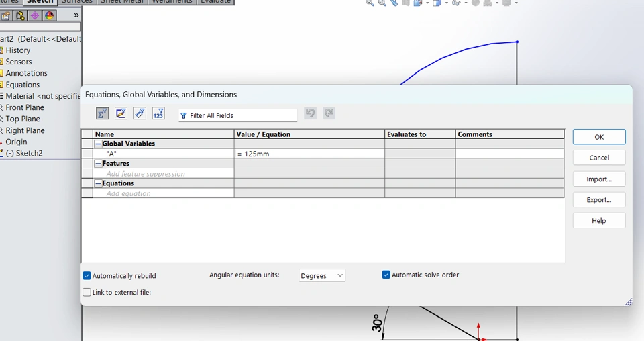The height and width of the screenshot is (341, 644).
Task: Select History in the feature tree
Action: (17, 50)
